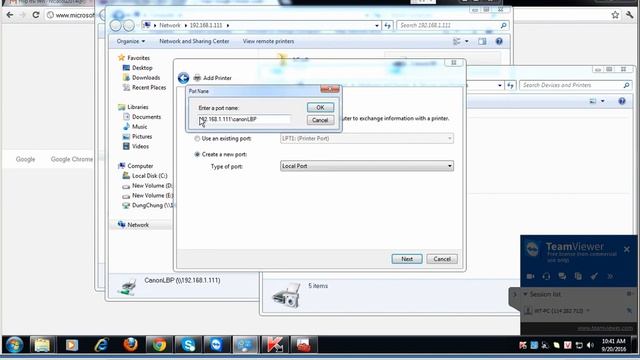Viewport: 640px width, 360px height.
Task: Click Cancel in the Port Name dialog
Action: [x=320, y=120]
